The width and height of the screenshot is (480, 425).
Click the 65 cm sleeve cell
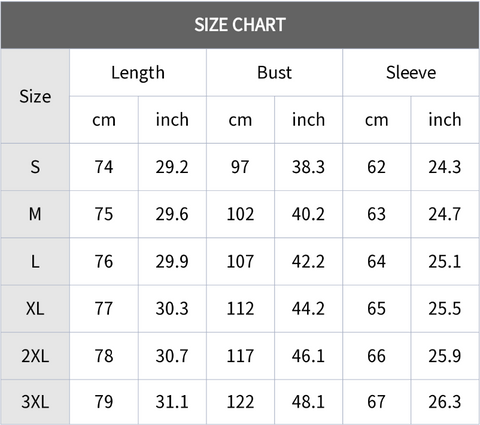[x=377, y=309]
